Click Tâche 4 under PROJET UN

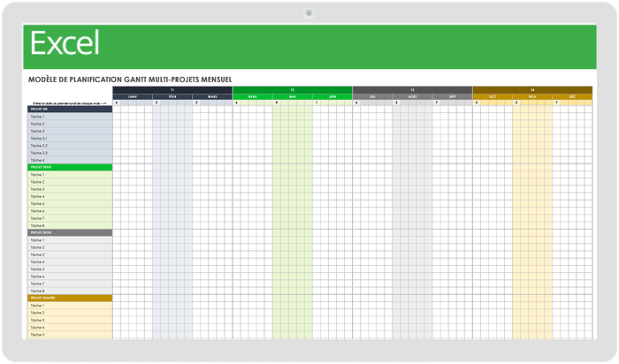click(70, 160)
